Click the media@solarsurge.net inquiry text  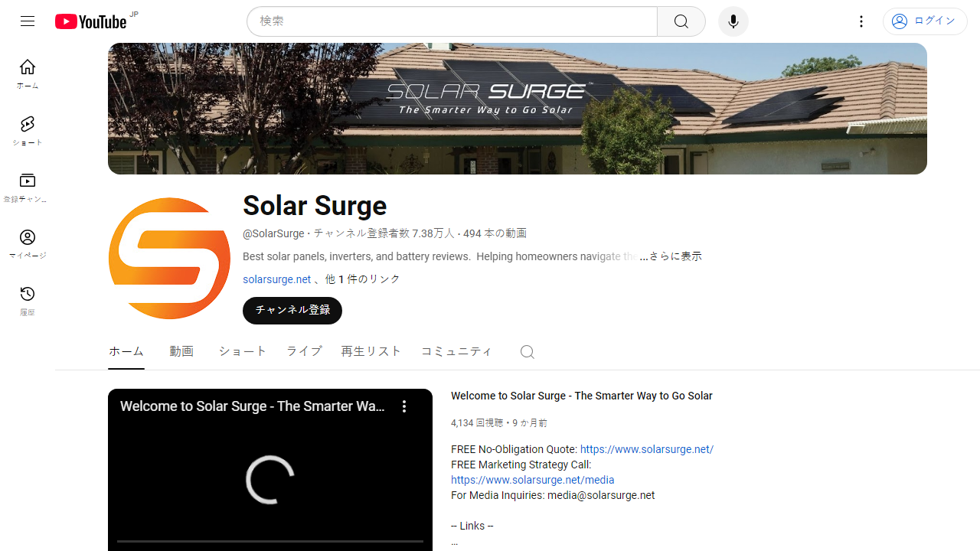click(601, 495)
